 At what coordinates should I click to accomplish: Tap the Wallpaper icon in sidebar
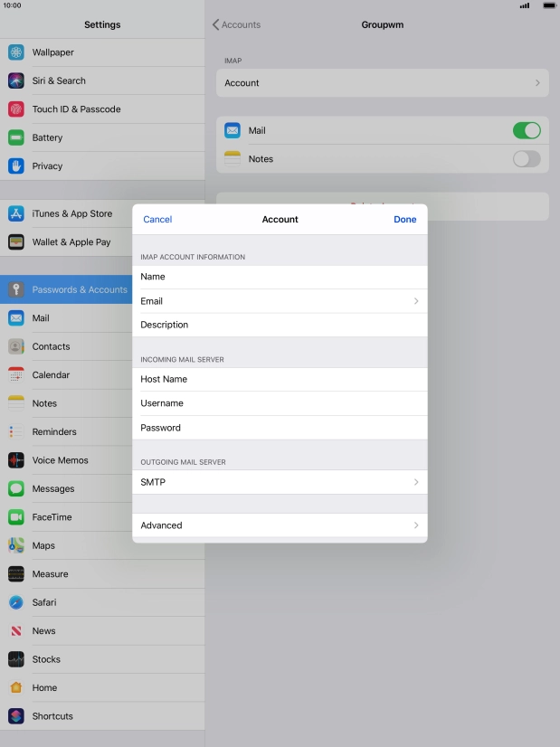click(16, 52)
